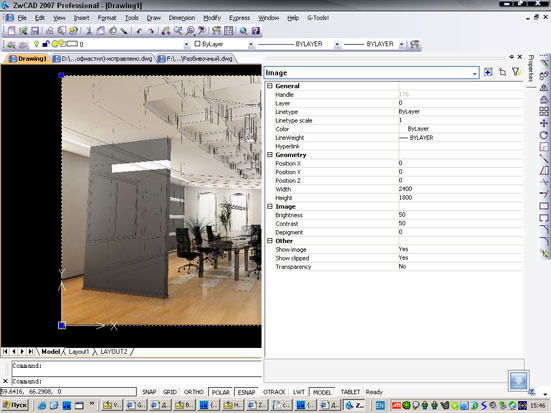Toggle MODEL space button in status bar

[322, 392]
